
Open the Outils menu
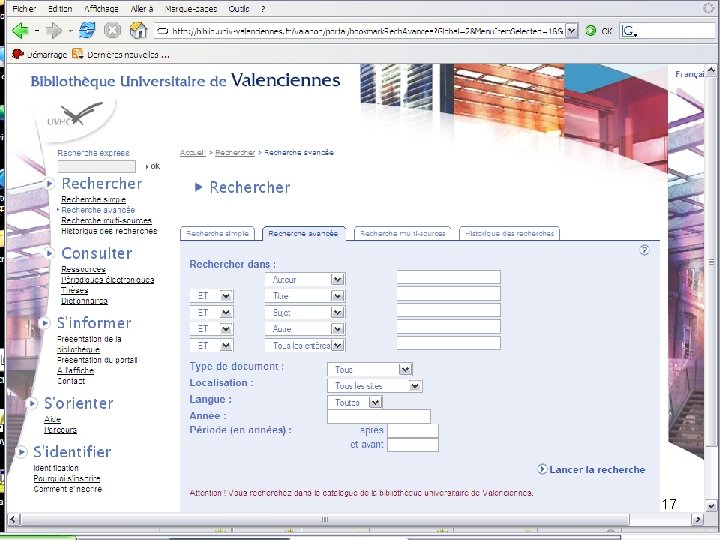pos(239,8)
